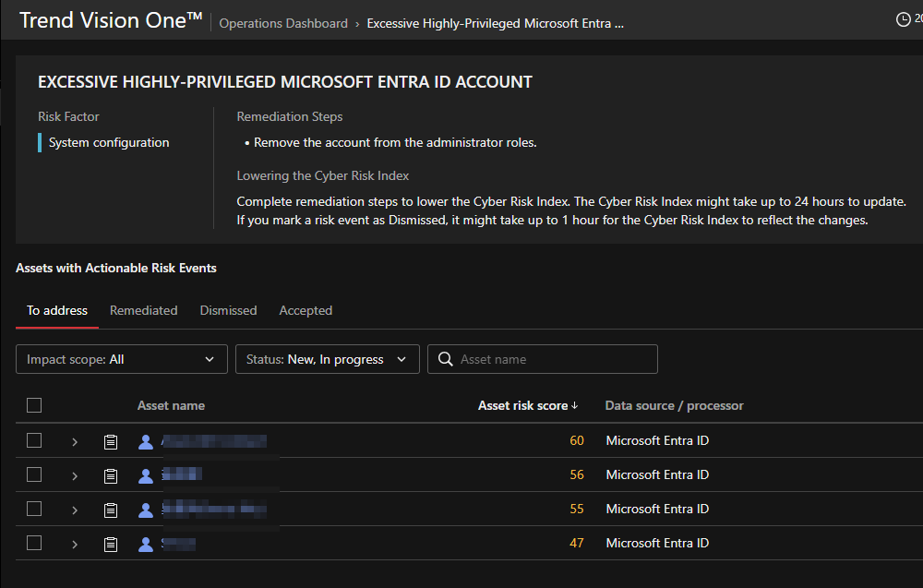Image resolution: width=923 pixels, height=588 pixels.
Task: Click the clipboard icon in the score-60 row
Action: click(111, 441)
